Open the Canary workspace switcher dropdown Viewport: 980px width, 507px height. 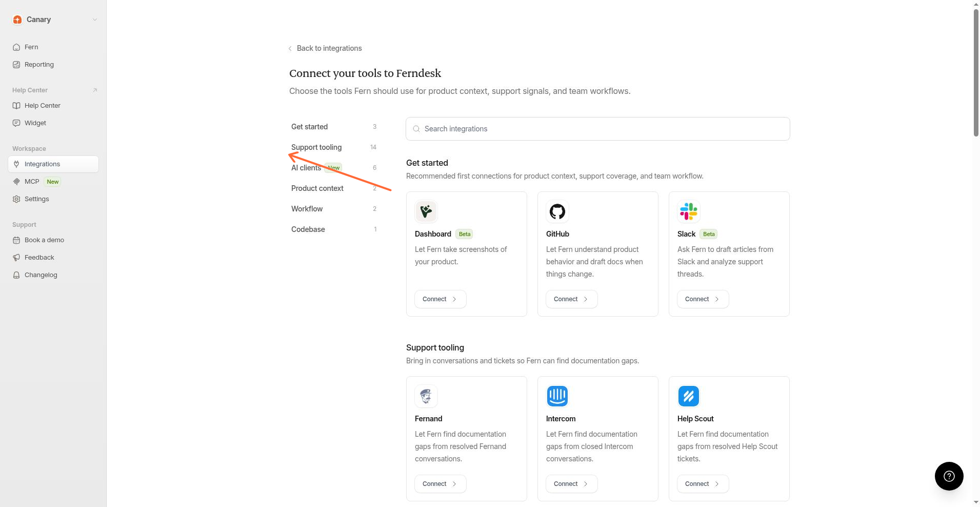pyautogui.click(x=95, y=19)
